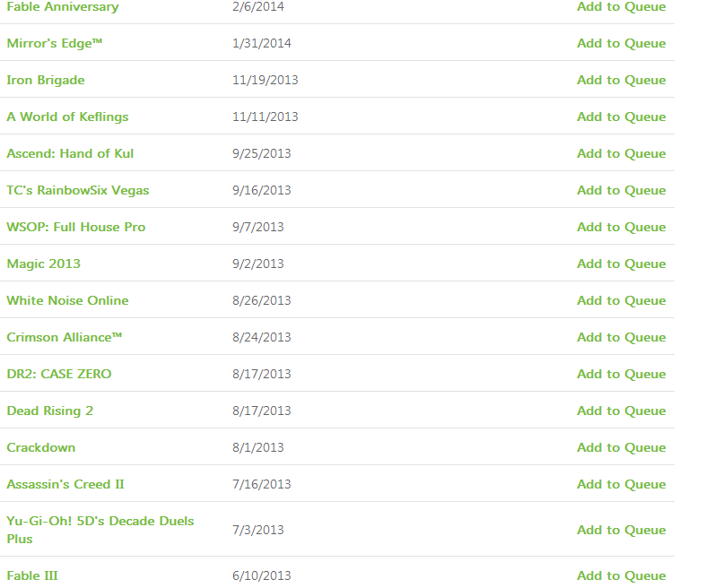Select the date 9/16/2013
Viewport: 714px width, 588px height.
pyautogui.click(x=262, y=190)
